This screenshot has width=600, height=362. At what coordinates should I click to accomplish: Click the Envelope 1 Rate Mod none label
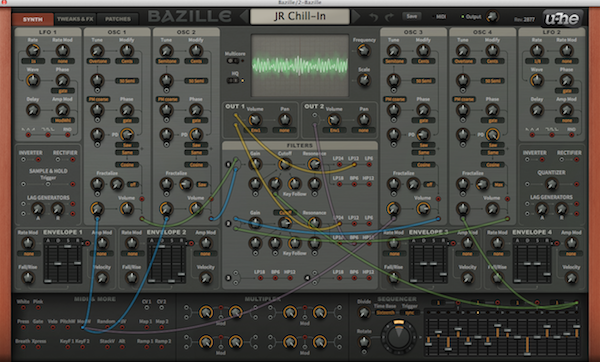pyautogui.click(x=28, y=254)
